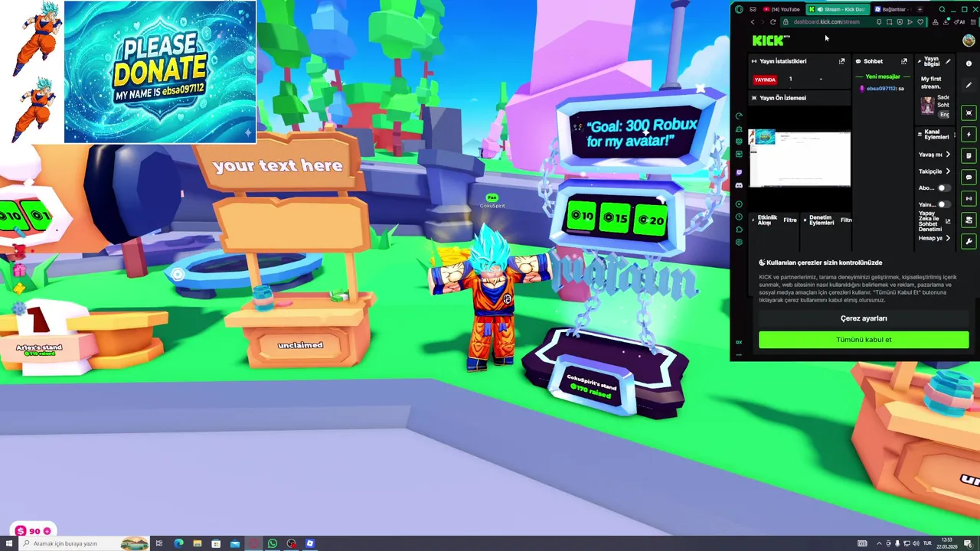This screenshot has width=980, height=551.
Task: Click the stream preview thumbnail
Action: tap(799, 158)
